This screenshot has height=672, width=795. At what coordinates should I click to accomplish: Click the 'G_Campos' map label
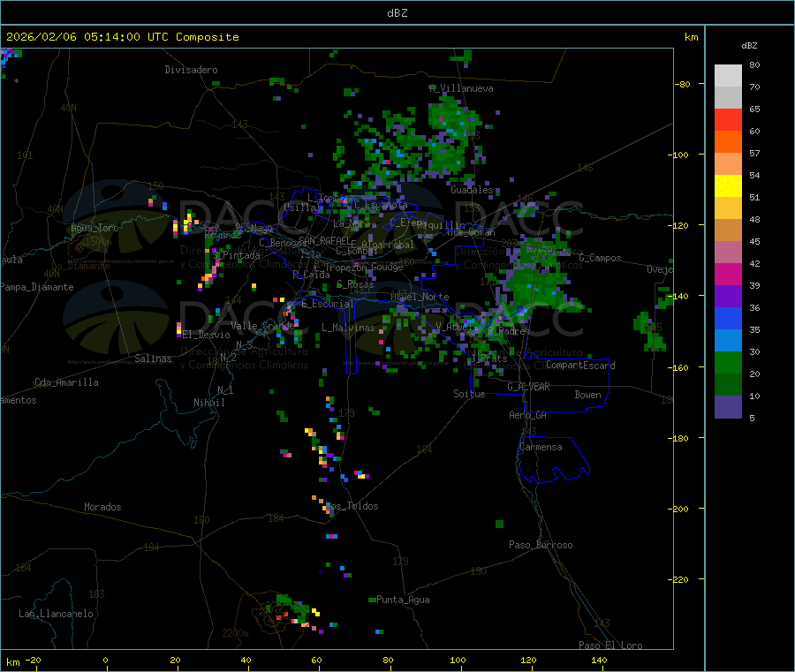point(600,258)
